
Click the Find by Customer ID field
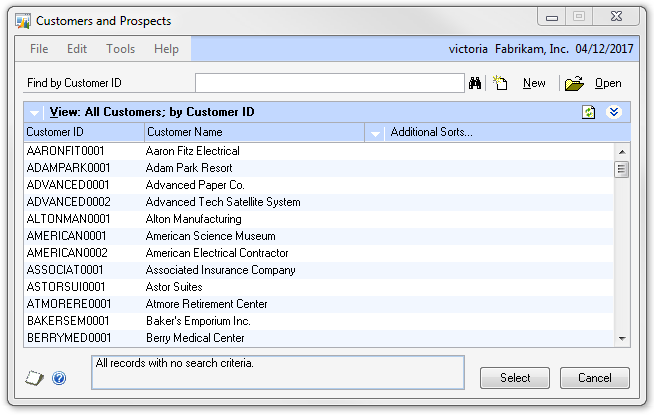coord(329,83)
